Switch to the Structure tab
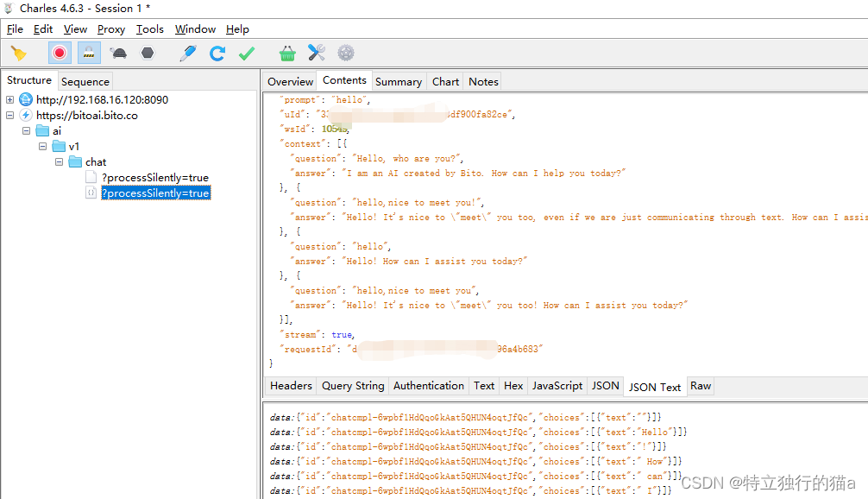Screen dimensions: 868x499 point(28,80)
